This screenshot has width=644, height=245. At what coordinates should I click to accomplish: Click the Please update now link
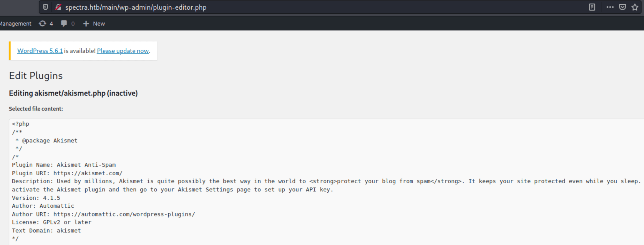pos(123,51)
